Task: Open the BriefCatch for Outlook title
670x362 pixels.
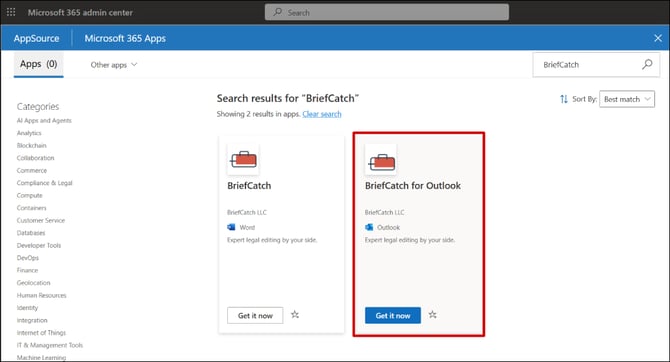Action: 413,185
